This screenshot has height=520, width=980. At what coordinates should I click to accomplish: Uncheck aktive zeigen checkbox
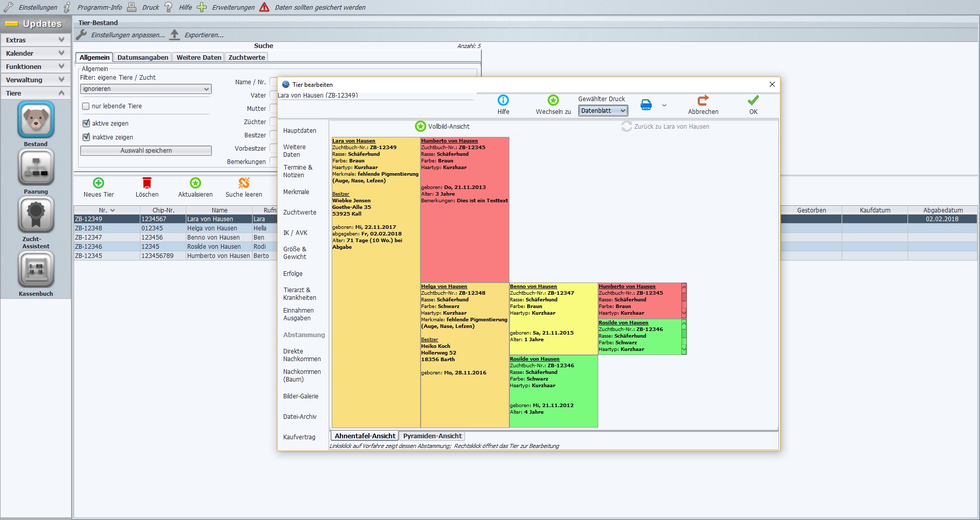coord(86,124)
